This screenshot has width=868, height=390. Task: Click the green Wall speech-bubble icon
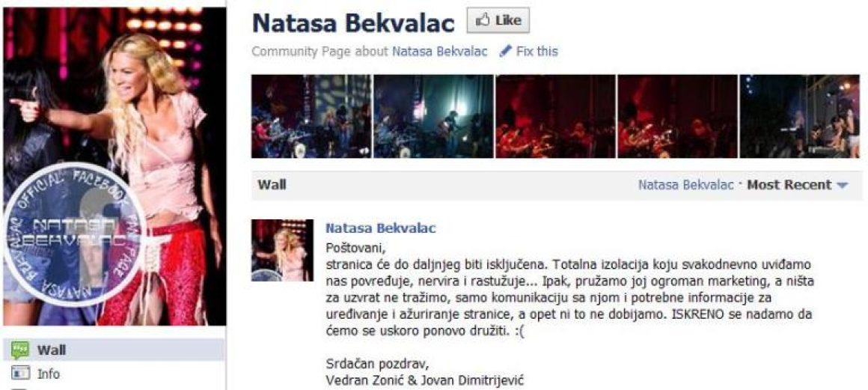[x=20, y=350]
